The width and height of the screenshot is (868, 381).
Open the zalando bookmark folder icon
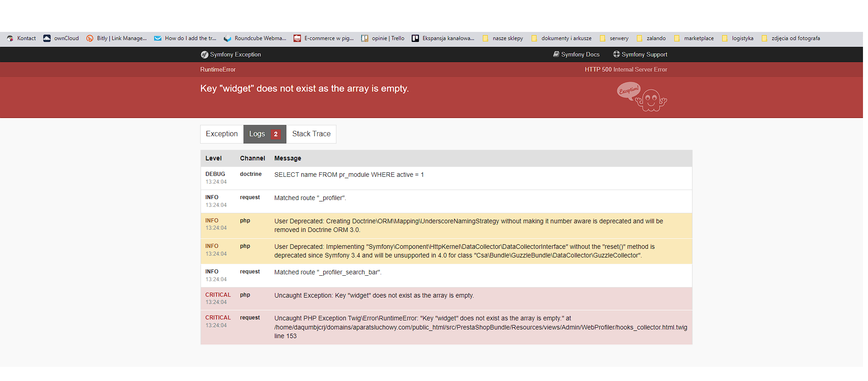click(640, 38)
